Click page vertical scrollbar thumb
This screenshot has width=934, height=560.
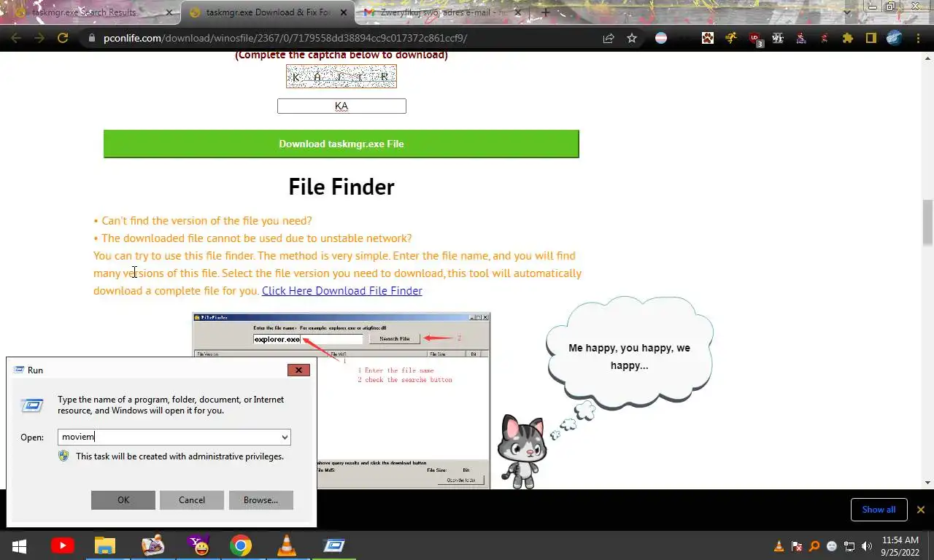(927, 222)
